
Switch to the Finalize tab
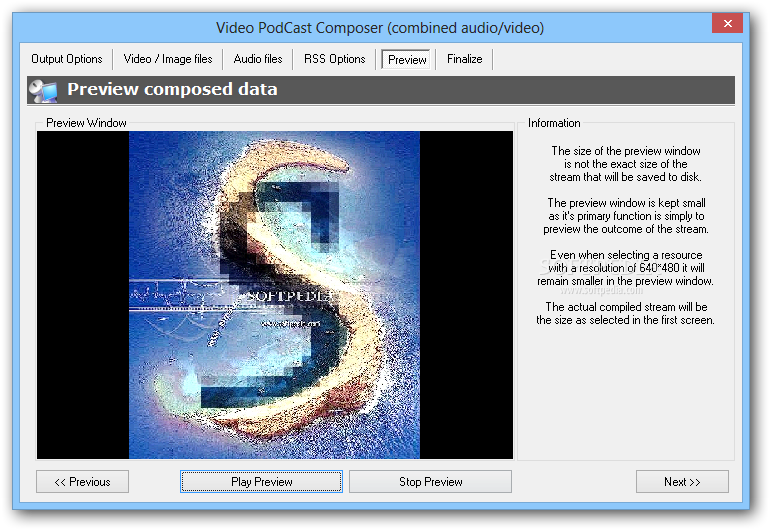coord(464,59)
